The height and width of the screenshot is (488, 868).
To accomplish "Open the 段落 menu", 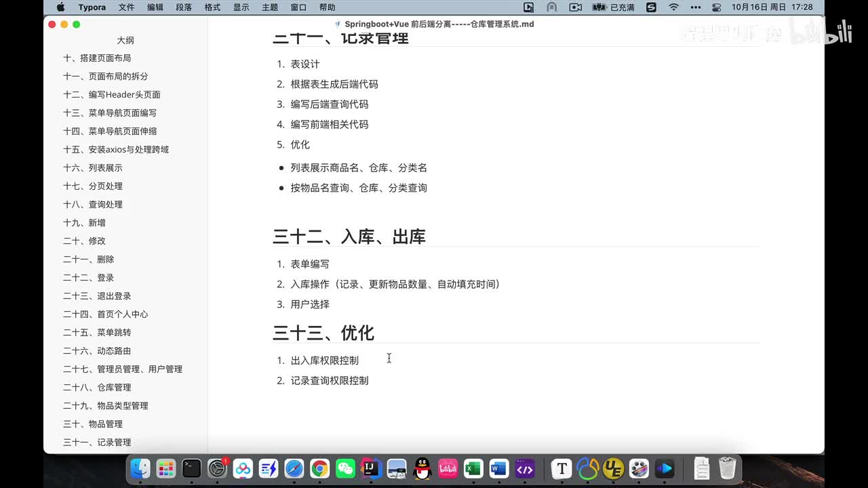I will (184, 7).
